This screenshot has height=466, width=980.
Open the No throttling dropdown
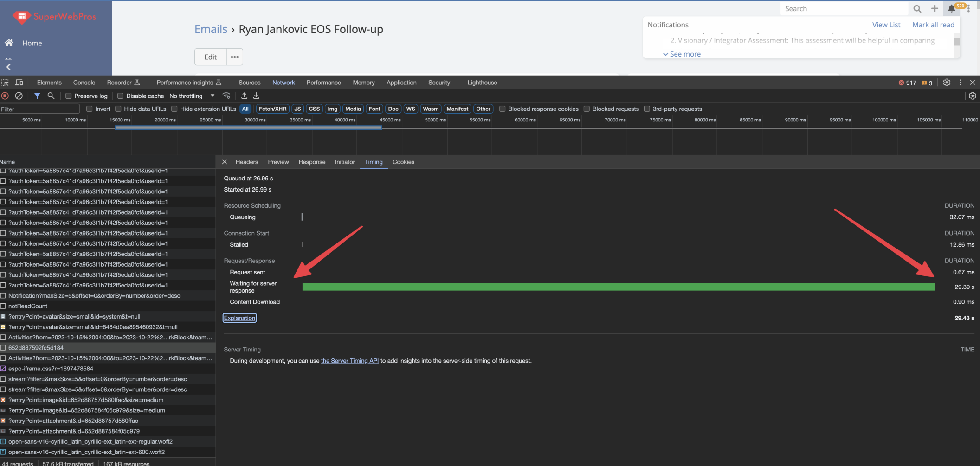192,96
